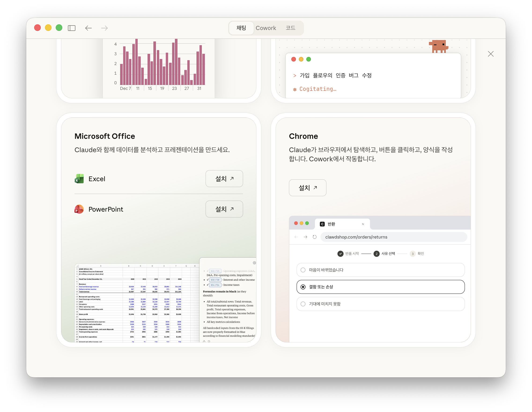Click the reload icon in browser mockup

[314, 237]
